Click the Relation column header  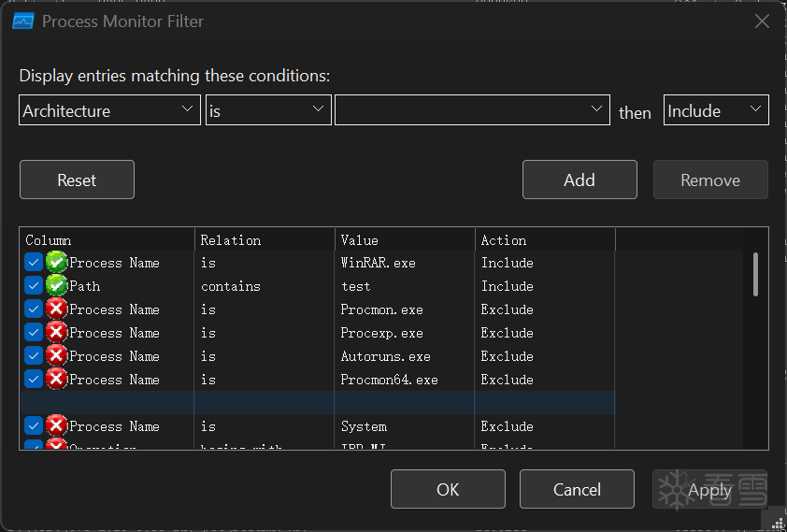pyautogui.click(x=265, y=240)
